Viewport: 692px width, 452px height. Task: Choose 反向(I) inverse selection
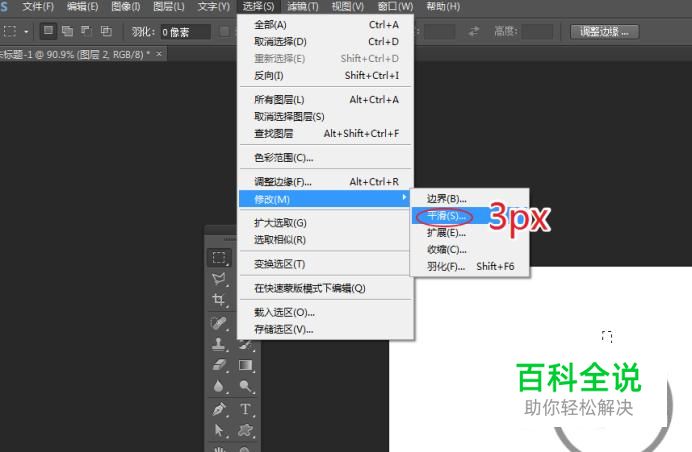point(326,75)
